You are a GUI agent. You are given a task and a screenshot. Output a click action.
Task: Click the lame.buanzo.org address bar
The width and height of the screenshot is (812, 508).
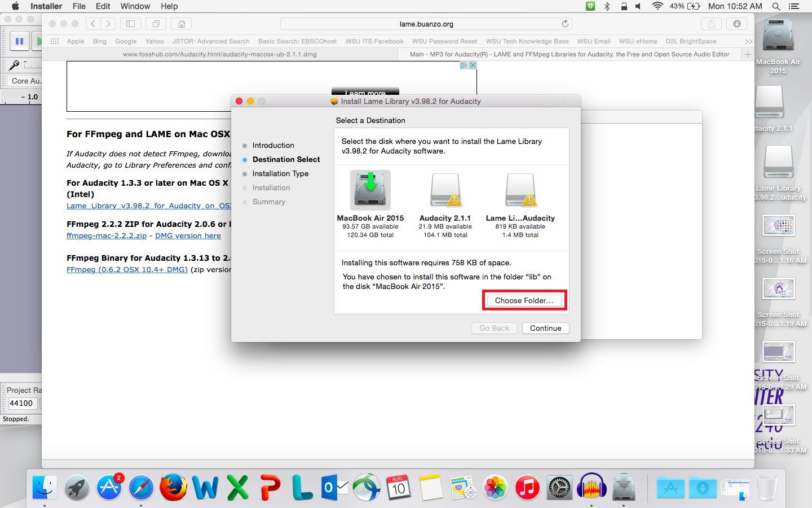point(426,24)
